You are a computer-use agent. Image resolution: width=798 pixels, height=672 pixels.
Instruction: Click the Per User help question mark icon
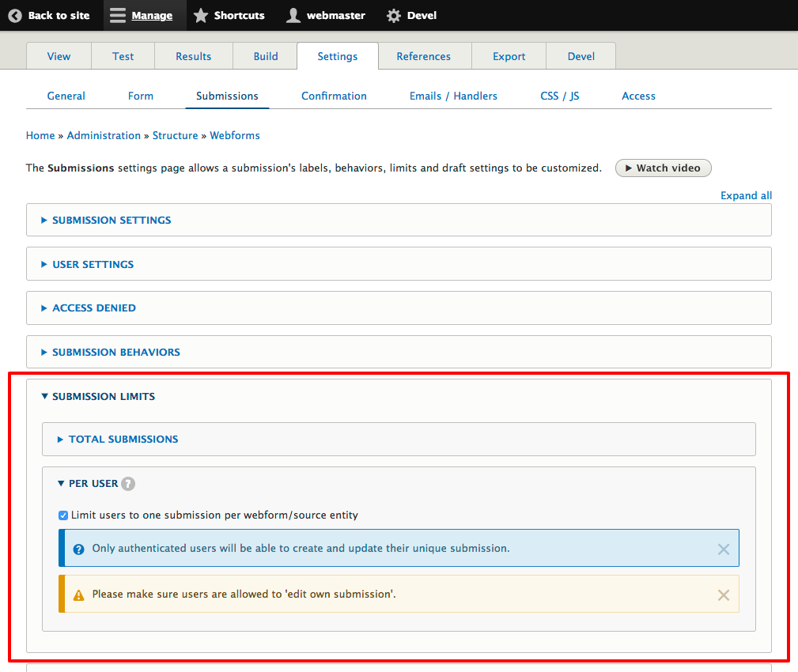click(x=127, y=483)
